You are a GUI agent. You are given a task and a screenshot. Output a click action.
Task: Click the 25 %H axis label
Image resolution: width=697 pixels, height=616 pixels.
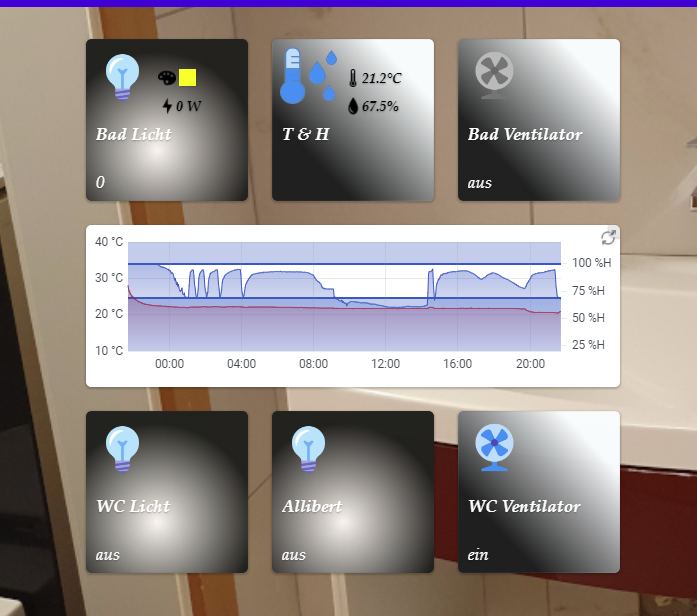[x=588, y=345]
